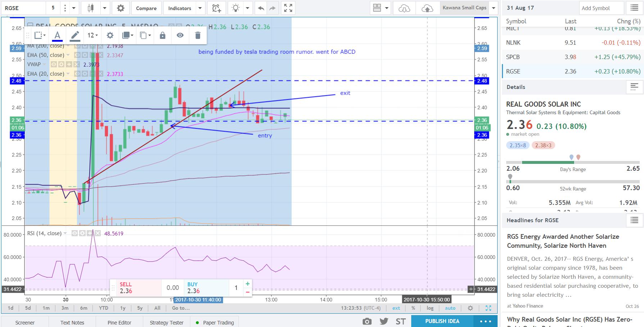Enter fullscreen mode for the chart
Screen dimensions: 644x327
pos(288,8)
